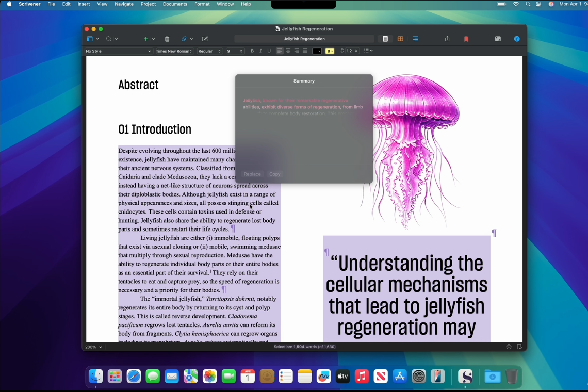Click the target icon in status bar
588x392 pixels.
pyautogui.click(x=509, y=347)
